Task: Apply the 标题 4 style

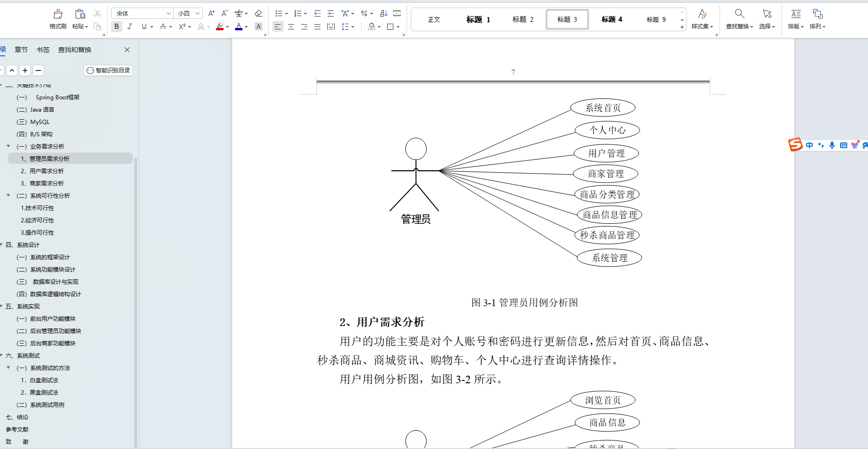Action: click(x=612, y=19)
